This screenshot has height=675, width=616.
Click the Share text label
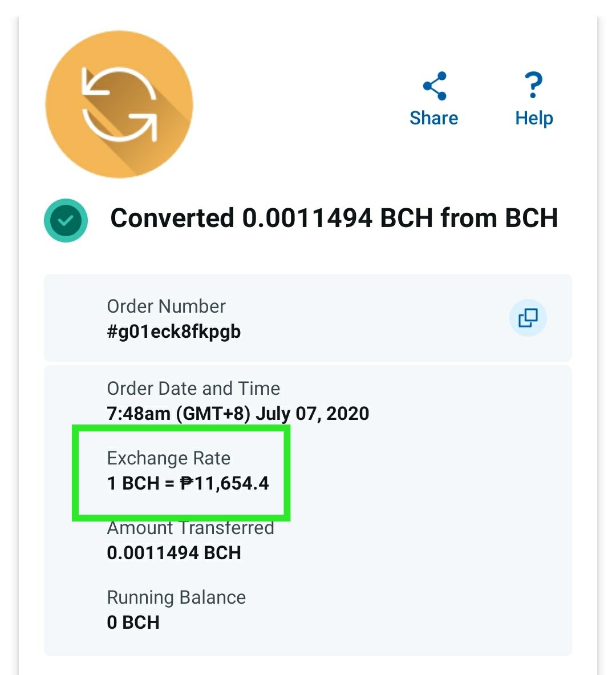pyautogui.click(x=434, y=118)
